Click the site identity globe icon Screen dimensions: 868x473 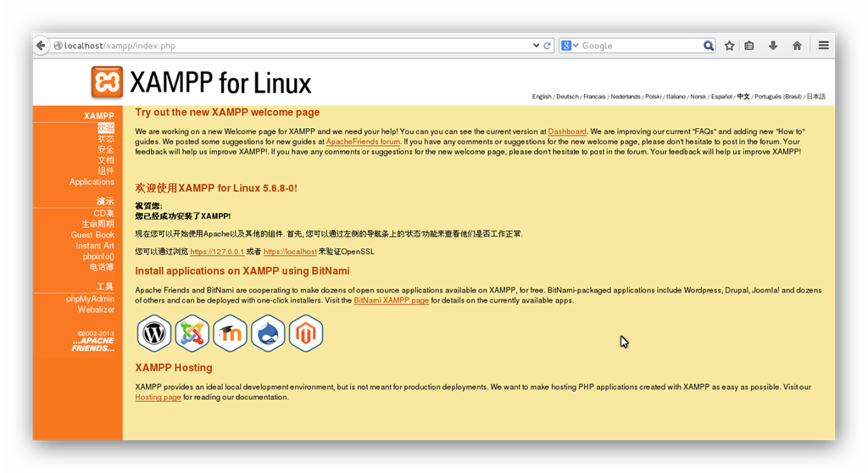(x=58, y=46)
